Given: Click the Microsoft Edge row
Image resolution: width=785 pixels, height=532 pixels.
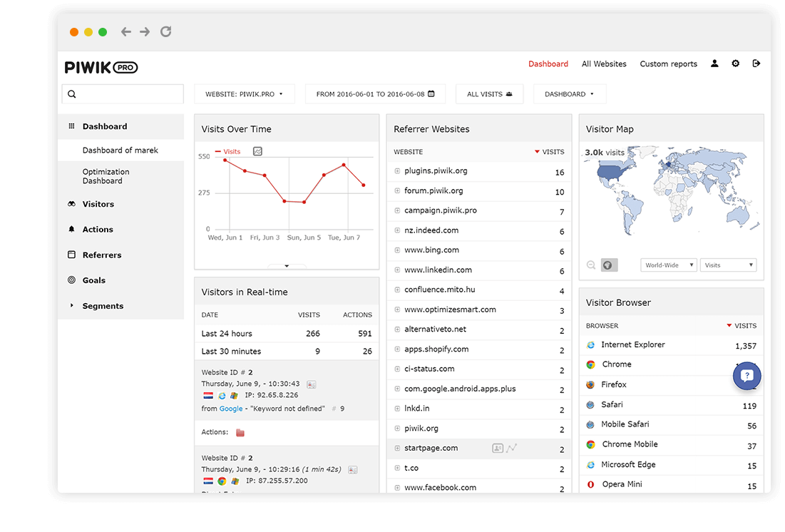Looking at the screenshot, I should click(672, 465).
